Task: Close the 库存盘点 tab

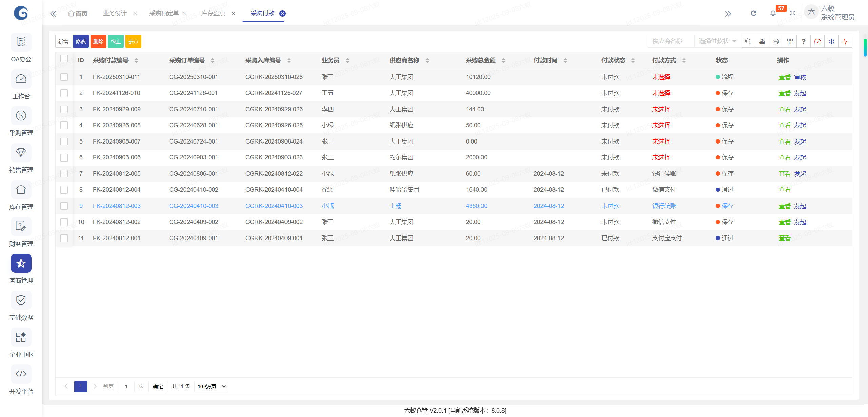Action: (233, 13)
